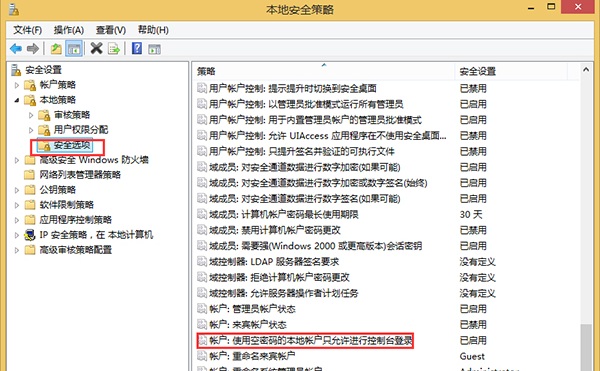Open the Help question mark icon
600x371 pixels.
tap(137, 49)
